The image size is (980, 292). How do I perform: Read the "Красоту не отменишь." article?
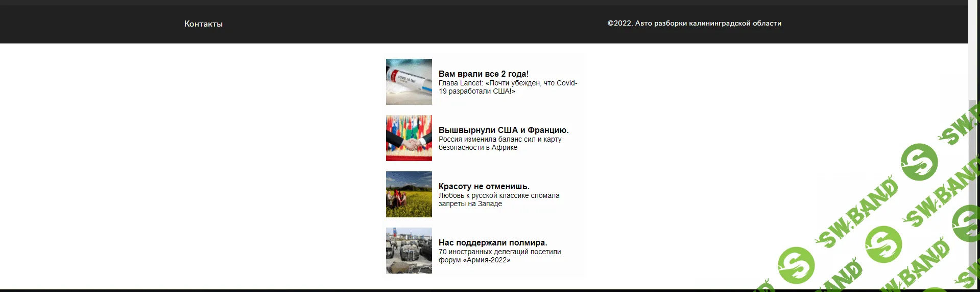tap(484, 186)
